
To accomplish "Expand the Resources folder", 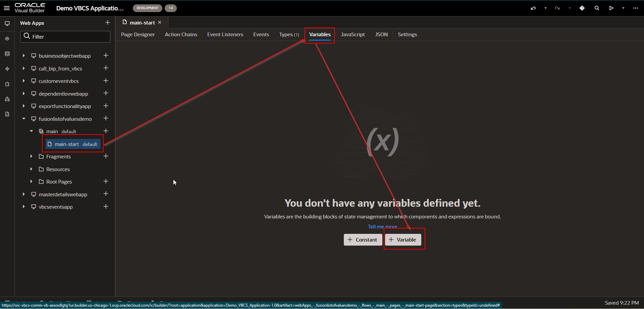I will coord(31,169).
